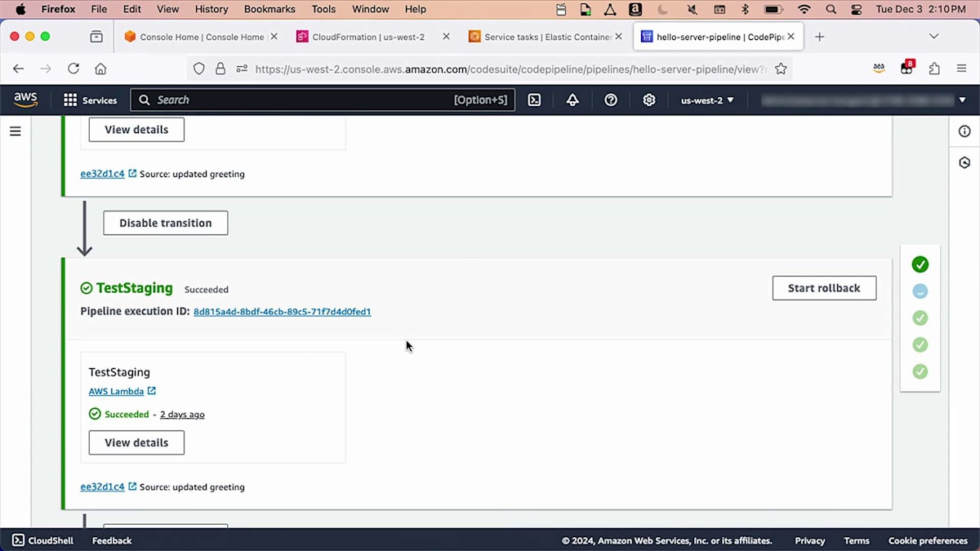The image size is (980, 551).
Task: Reload the current page
Action: [73, 69]
